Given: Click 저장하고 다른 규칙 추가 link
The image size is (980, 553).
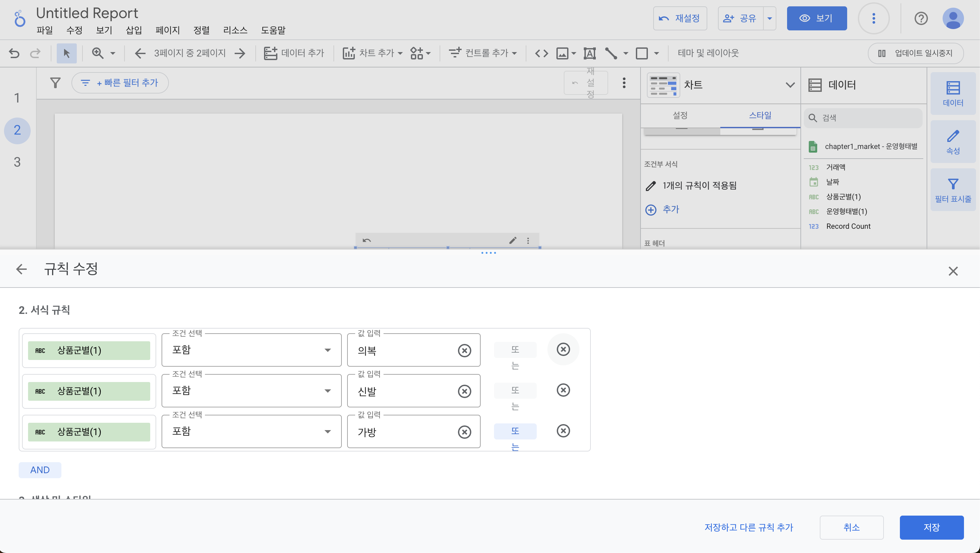Looking at the screenshot, I should [748, 527].
